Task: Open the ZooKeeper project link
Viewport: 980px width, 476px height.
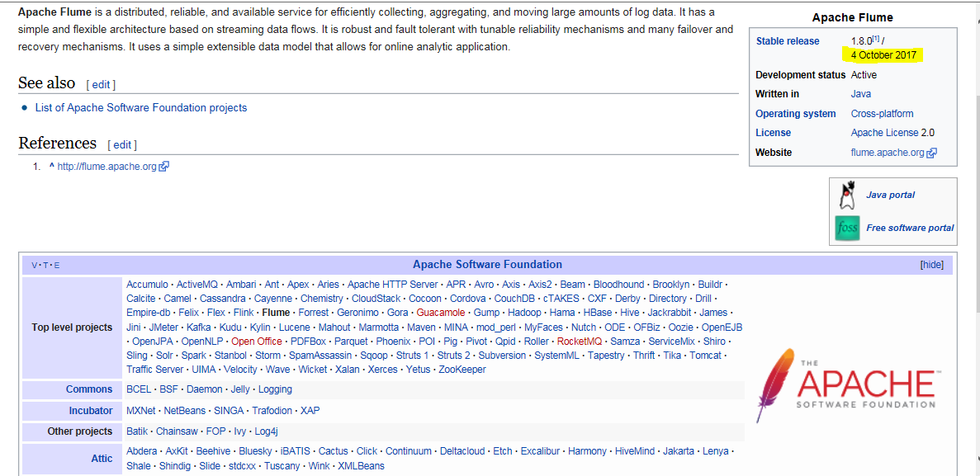Action: 462,370
